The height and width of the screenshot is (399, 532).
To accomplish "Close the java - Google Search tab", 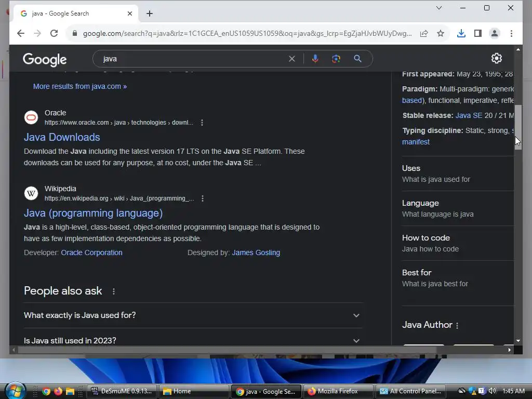I will point(129,14).
